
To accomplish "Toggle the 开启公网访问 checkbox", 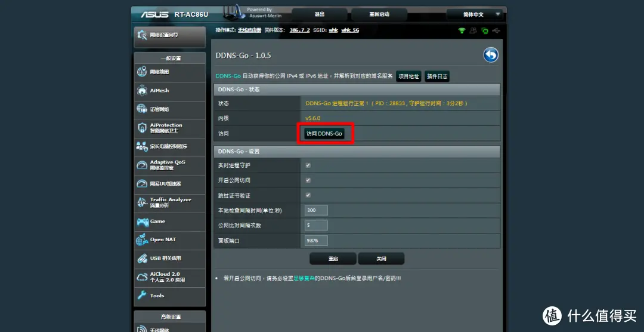I will (308, 180).
